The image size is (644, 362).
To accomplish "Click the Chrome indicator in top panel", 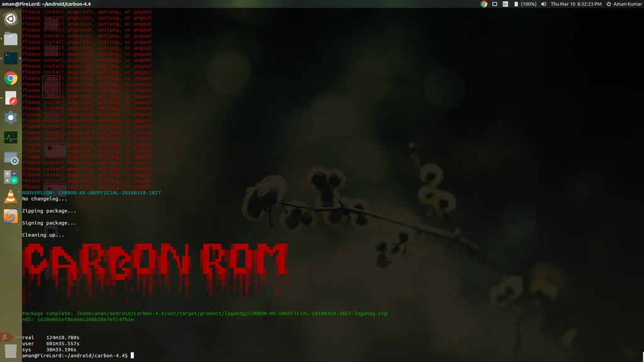I will (x=484, y=4).
